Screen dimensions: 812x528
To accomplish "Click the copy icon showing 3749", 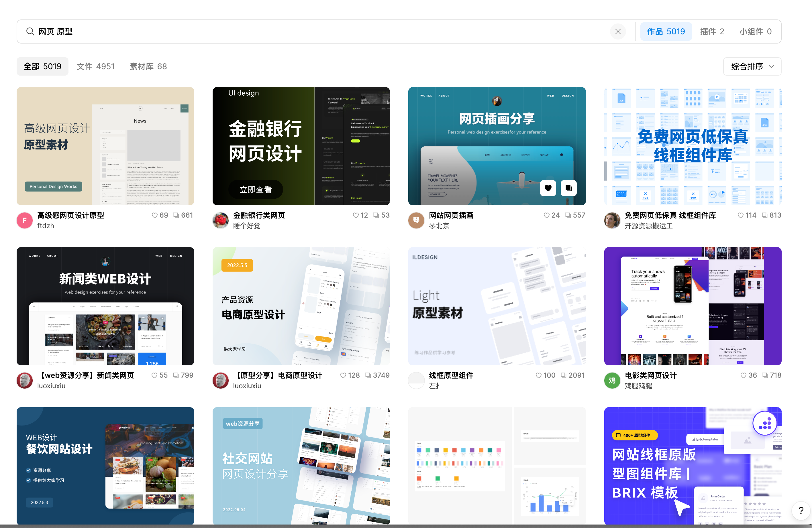I will point(368,375).
